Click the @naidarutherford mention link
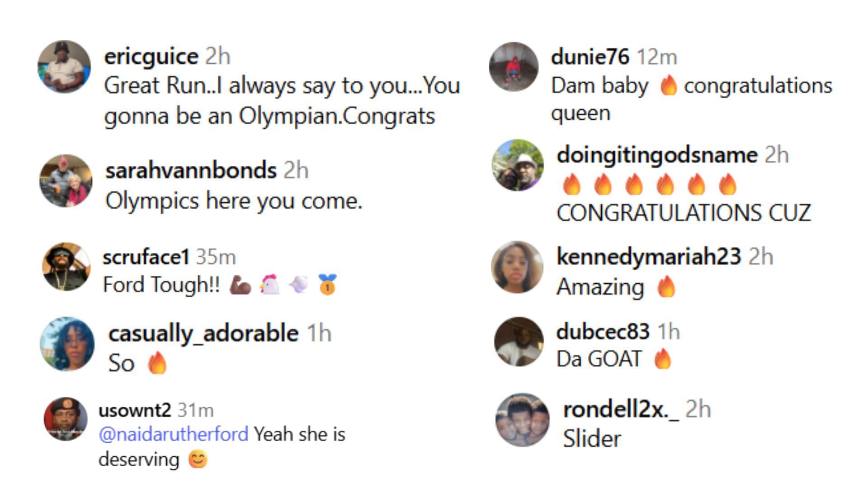Image resolution: width=868 pixels, height=488 pixels. pyautogui.click(x=174, y=434)
